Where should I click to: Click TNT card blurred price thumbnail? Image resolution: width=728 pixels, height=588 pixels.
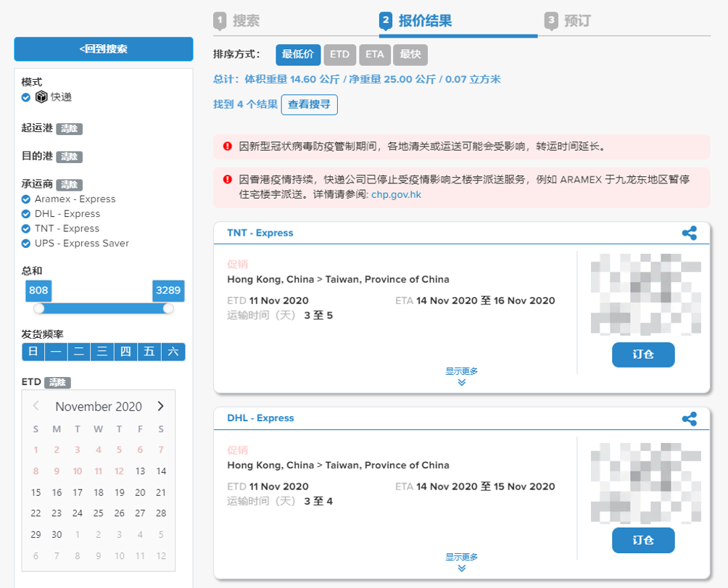point(646,294)
